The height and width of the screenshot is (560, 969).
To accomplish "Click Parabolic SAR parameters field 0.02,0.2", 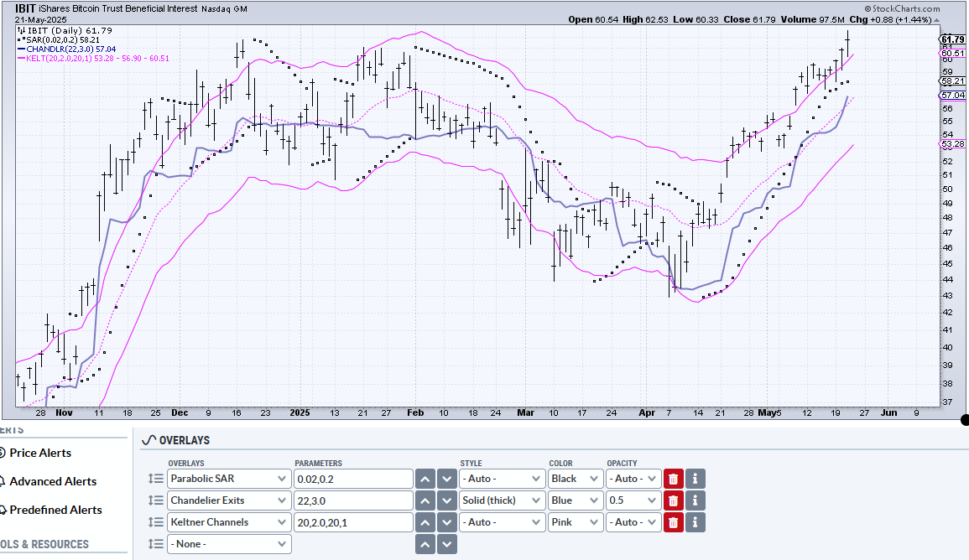I will tap(353, 479).
